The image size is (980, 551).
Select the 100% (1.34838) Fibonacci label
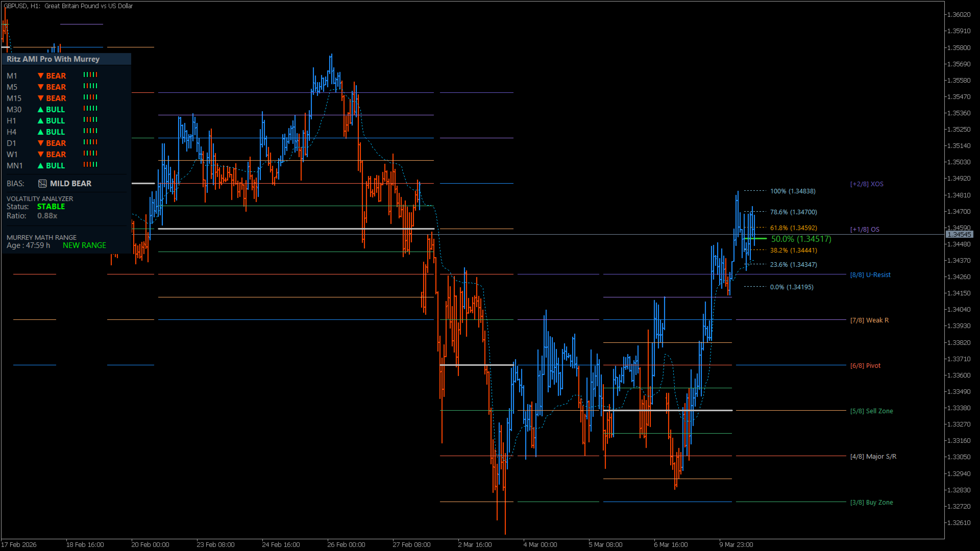pos(793,191)
